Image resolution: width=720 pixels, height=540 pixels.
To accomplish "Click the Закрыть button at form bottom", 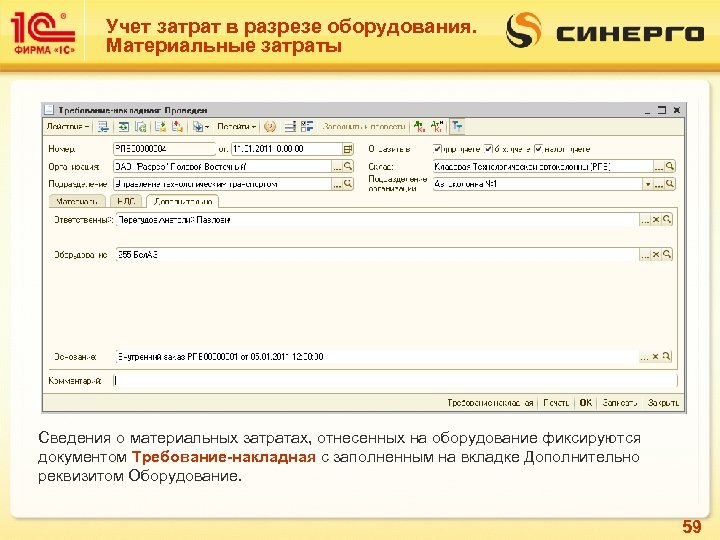I will click(663, 403).
